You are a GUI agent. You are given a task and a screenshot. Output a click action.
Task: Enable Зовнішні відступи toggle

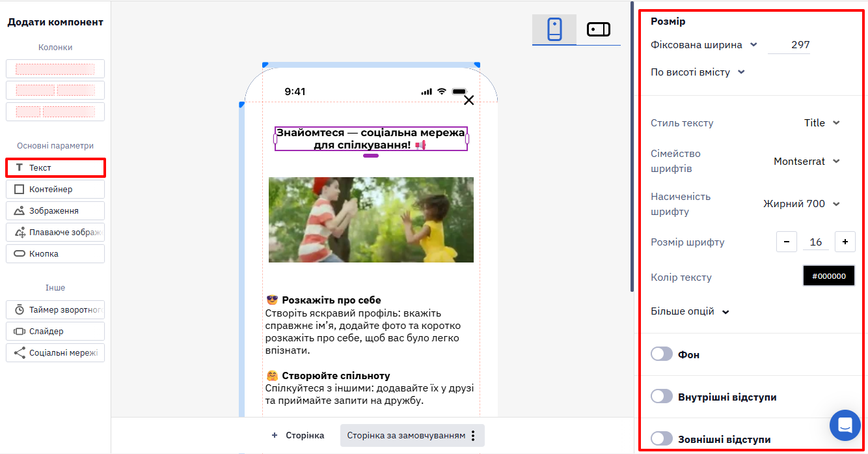(662, 438)
